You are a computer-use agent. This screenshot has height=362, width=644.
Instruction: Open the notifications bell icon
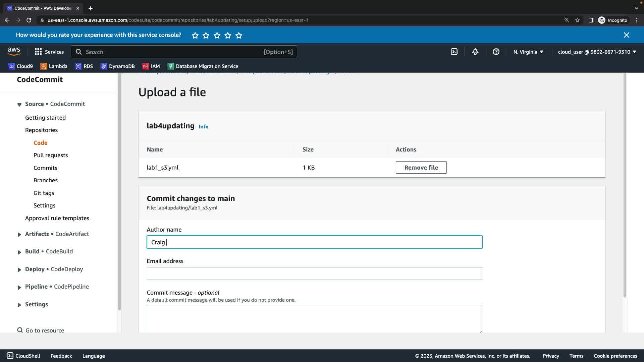tap(475, 52)
